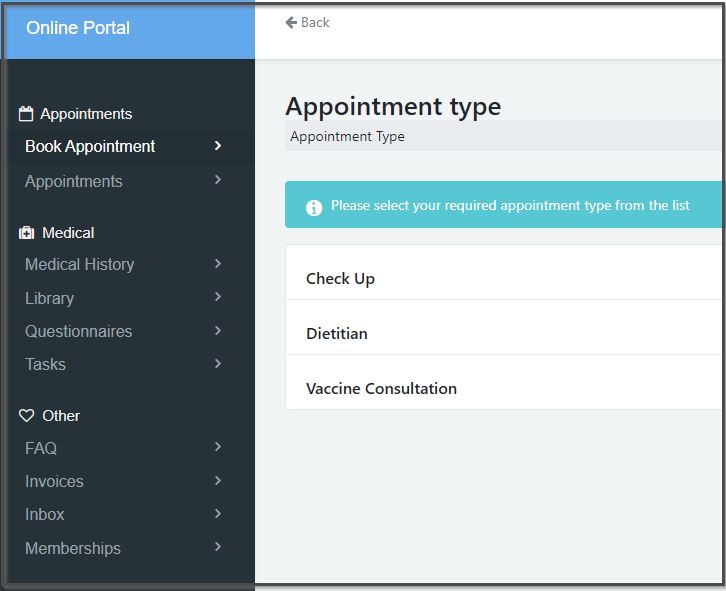The image size is (726, 591).
Task: Click the medical kit icon beside Medical
Action: (x=27, y=233)
